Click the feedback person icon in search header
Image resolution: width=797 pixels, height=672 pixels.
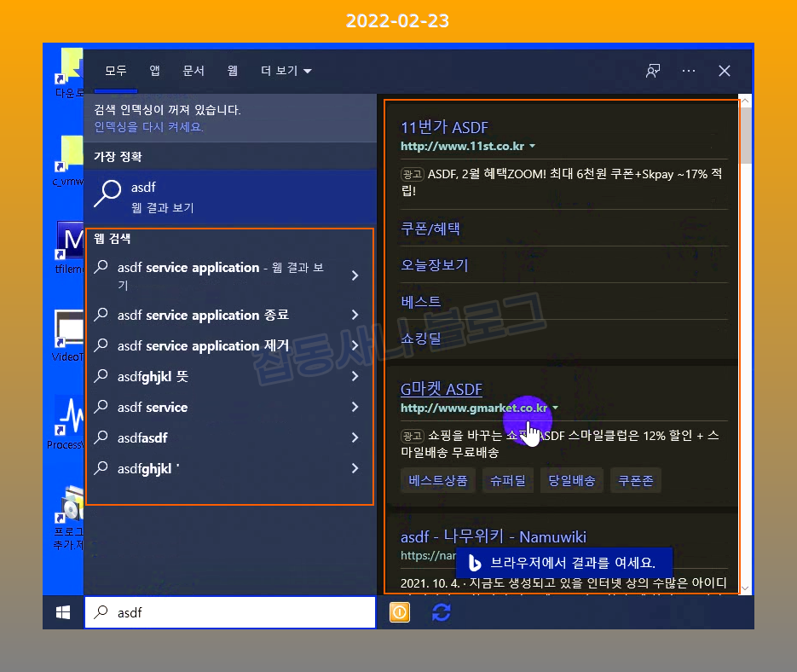point(653,71)
